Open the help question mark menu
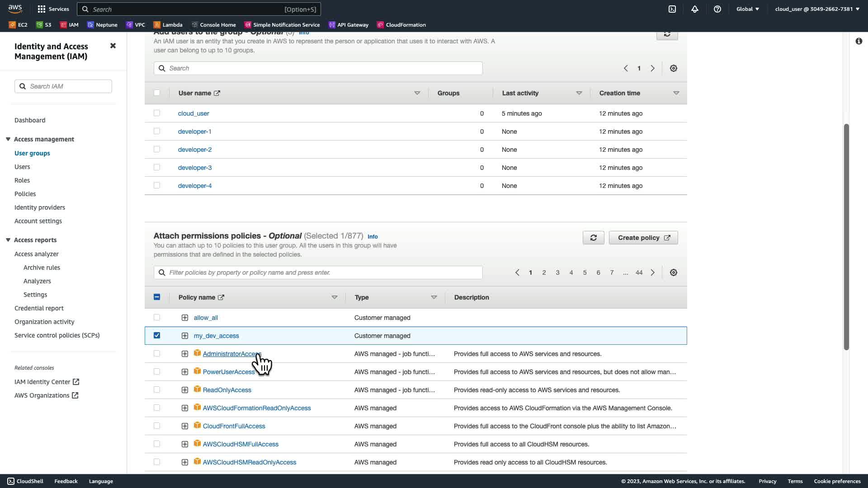 (717, 9)
